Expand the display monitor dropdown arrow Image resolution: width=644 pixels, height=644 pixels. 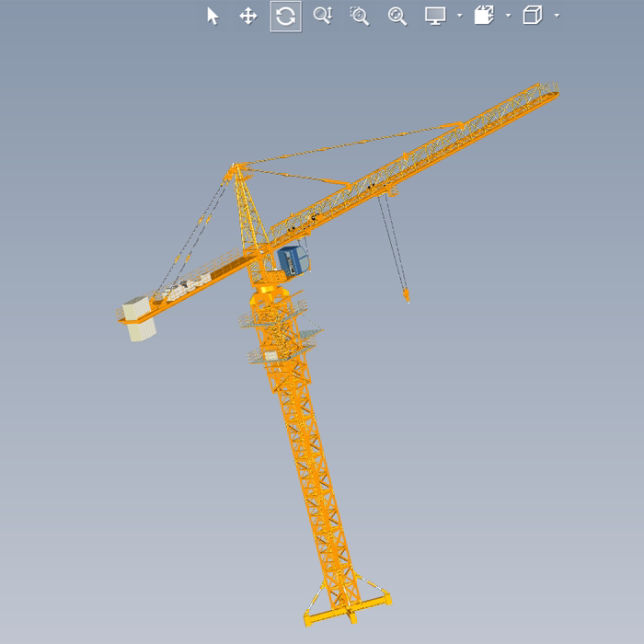tap(460, 16)
